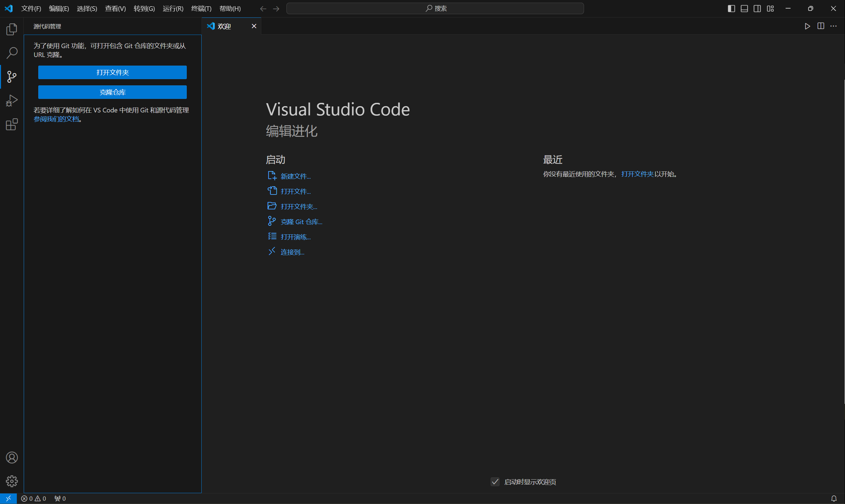Click the 打开演练... link
Viewport: 845px width, 504px height.
[296, 237]
